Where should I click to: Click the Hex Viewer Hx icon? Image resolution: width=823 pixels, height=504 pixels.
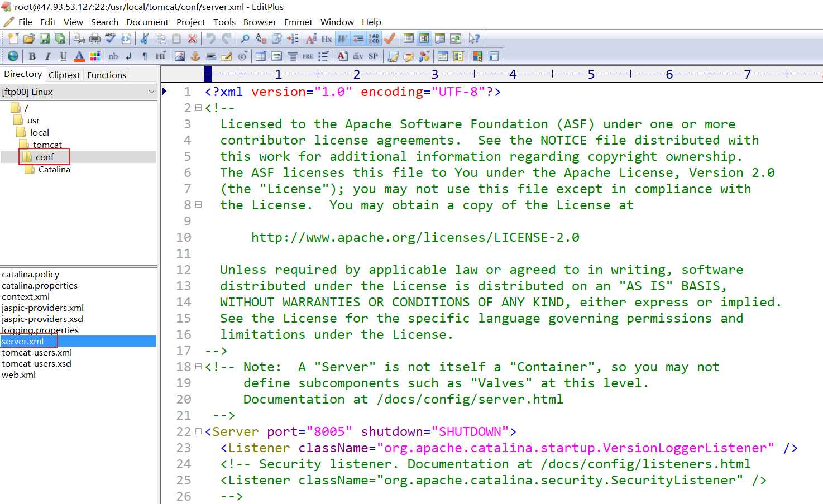(x=327, y=39)
